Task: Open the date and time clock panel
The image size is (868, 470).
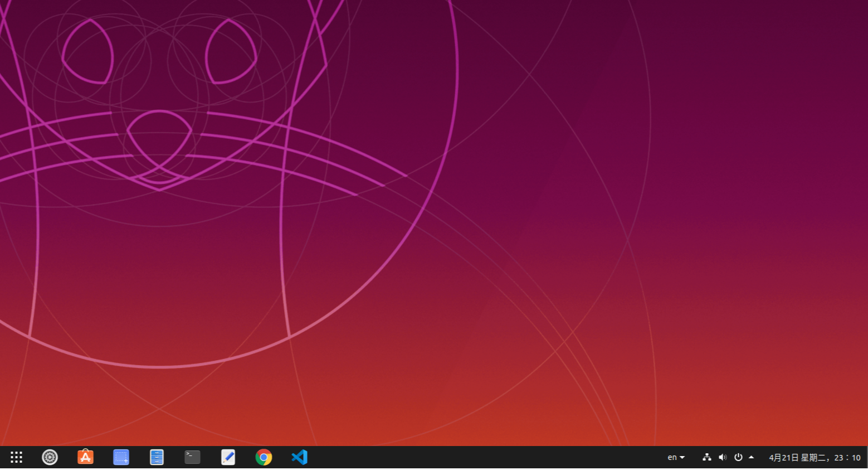Action: [x=815, y=458]
